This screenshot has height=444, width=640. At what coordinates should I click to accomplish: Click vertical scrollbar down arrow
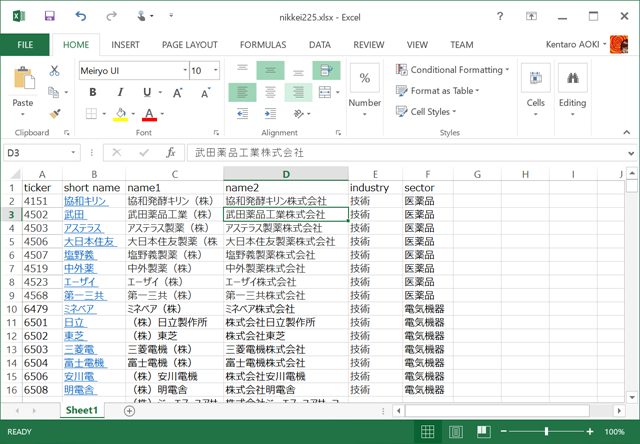coord(632,397)
